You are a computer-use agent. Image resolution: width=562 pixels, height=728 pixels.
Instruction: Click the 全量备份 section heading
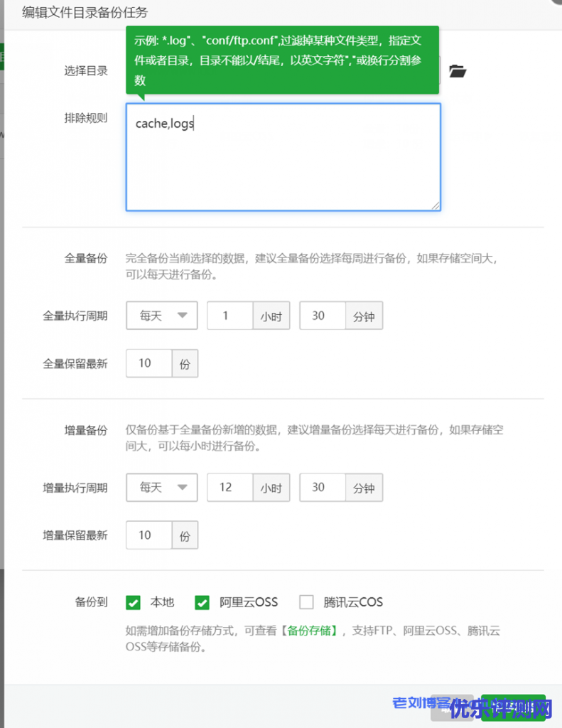pyautogui.click(x=86, y=258)
